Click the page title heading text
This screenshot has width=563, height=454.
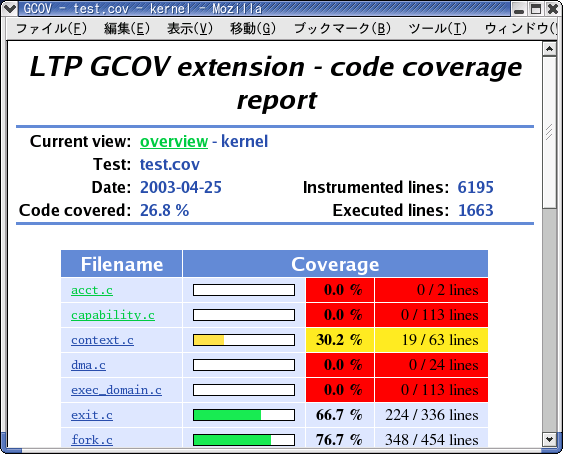tap(276, 83)
